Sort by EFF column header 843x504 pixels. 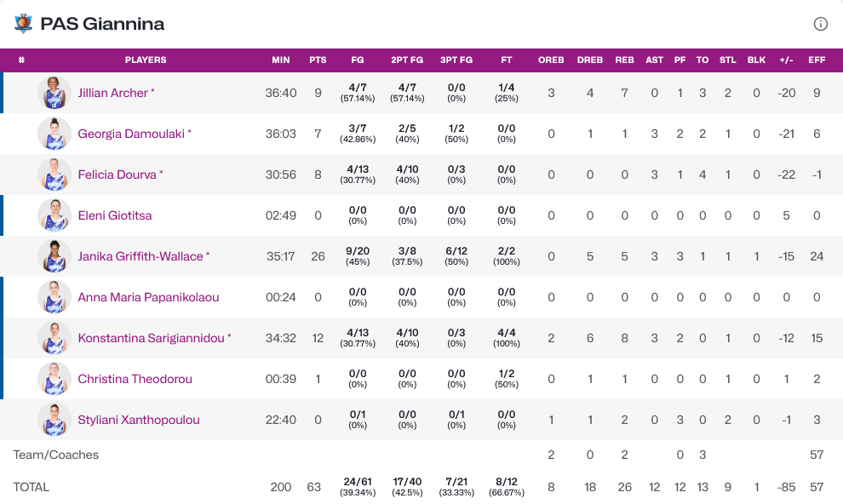817,60
